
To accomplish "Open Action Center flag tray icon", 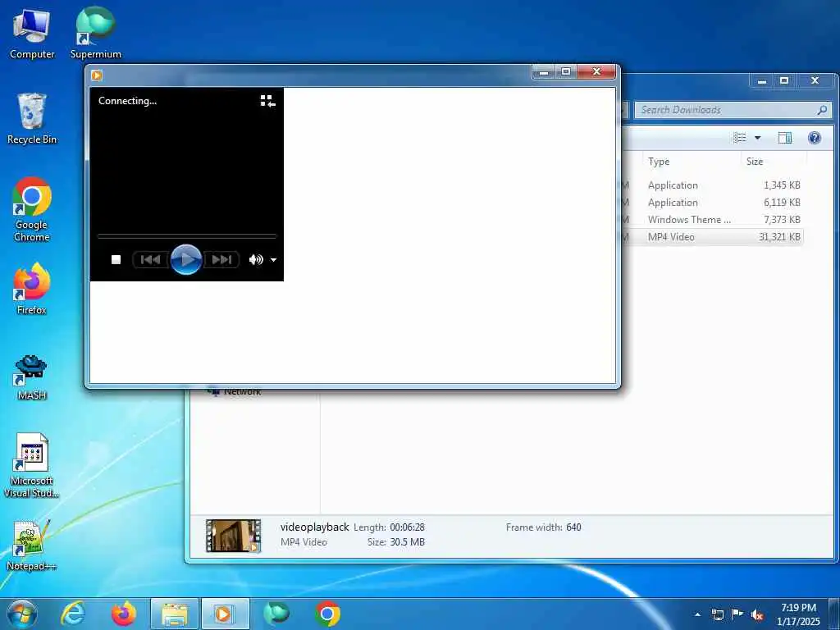I will click(737, 614).
